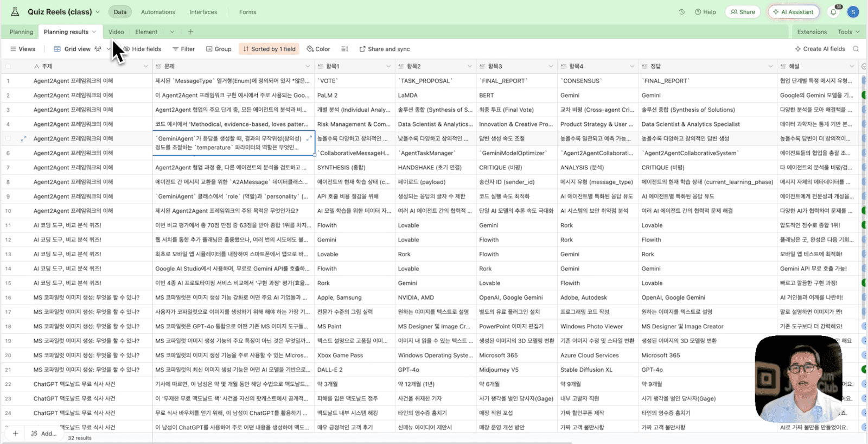Select the row 20 cell 'Azure Cloud Services'
Screen dimensions: 868x444
point(598,355)
